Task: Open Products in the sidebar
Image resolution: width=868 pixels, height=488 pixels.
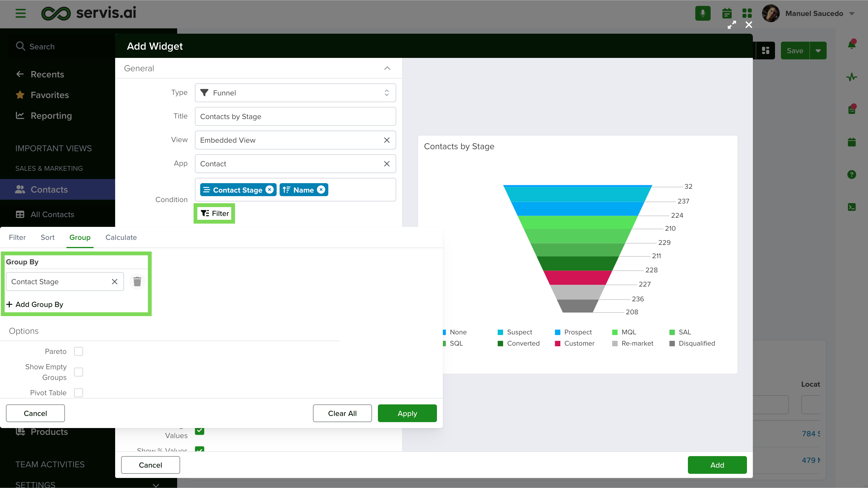Action: coord(42,432)
